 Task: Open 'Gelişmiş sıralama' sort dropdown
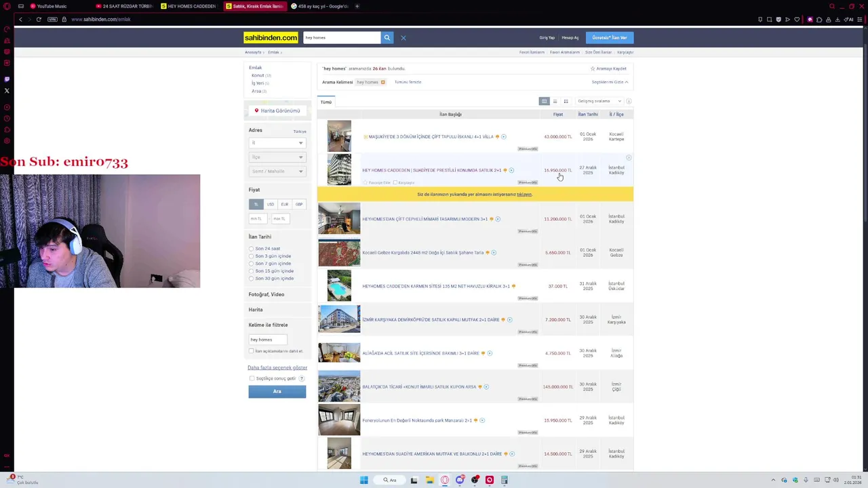coord(599,101)
